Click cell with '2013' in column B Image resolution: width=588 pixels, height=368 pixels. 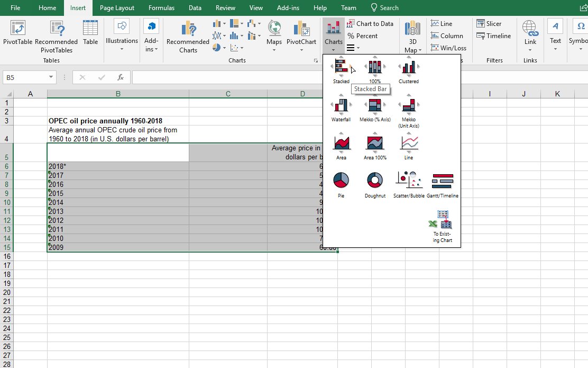(118, 211)
